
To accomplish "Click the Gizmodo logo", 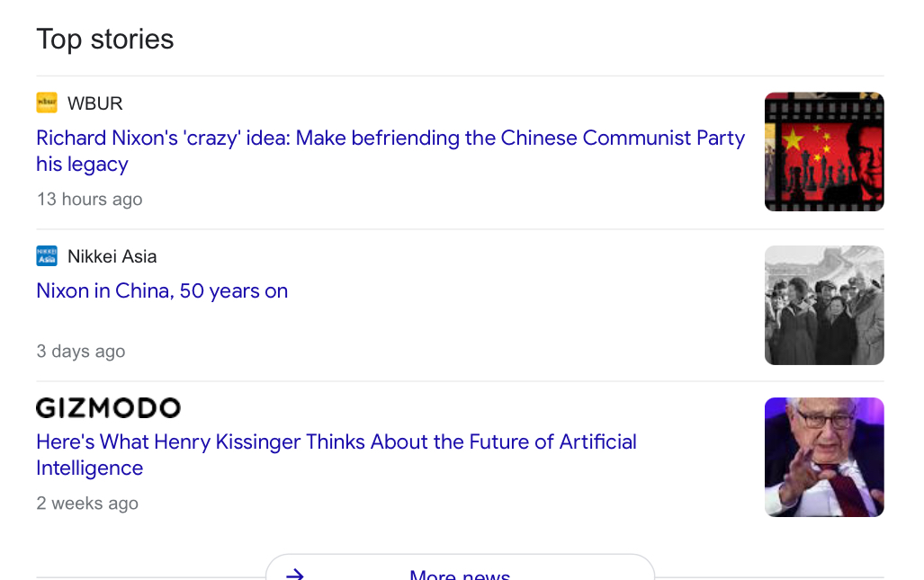I will click(x=109, y=408).
